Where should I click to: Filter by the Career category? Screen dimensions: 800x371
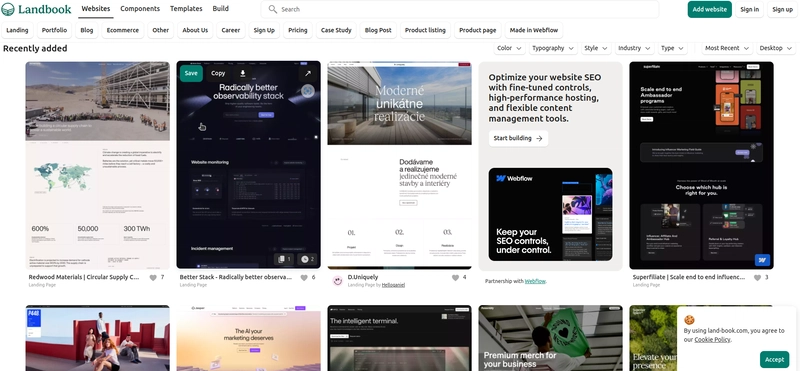(231, 30)
